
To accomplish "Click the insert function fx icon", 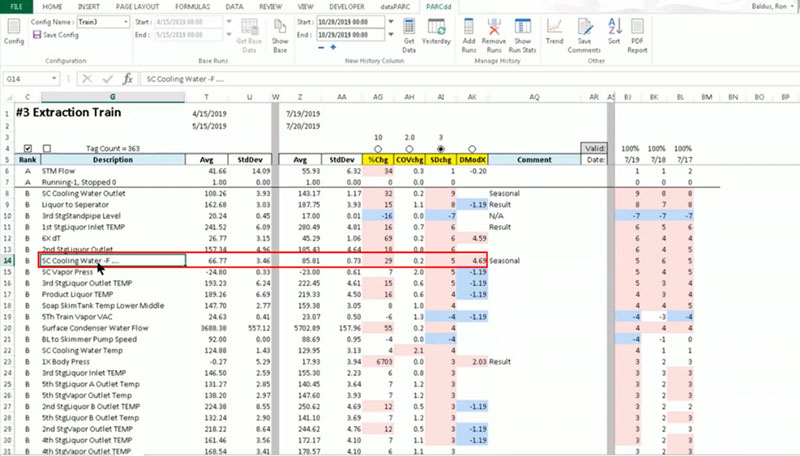I will 128,79.
